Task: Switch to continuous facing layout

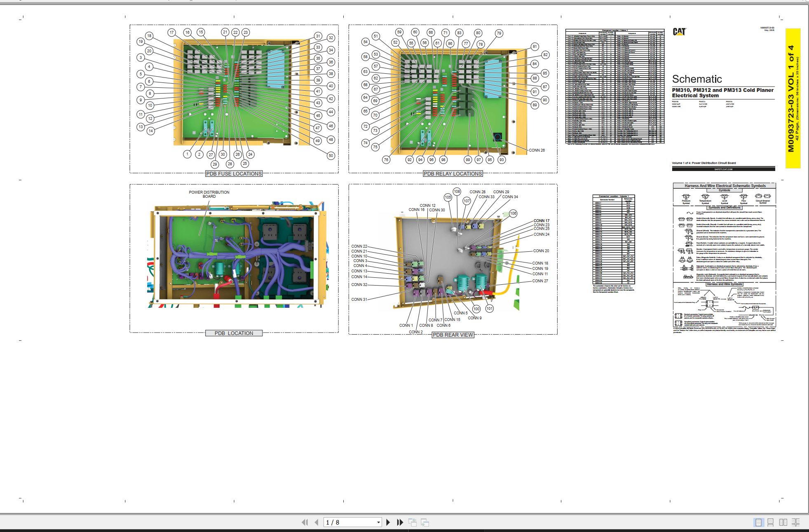Action: point(796,522)
